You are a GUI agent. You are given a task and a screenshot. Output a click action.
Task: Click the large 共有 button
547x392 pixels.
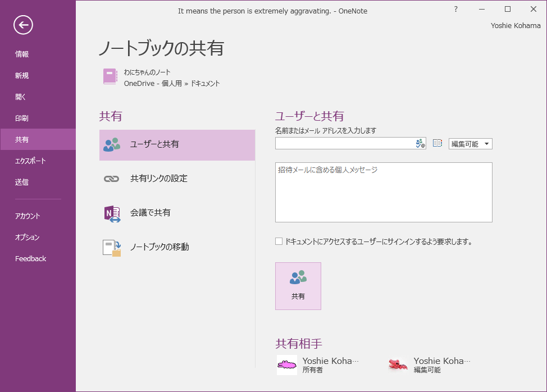298,286
